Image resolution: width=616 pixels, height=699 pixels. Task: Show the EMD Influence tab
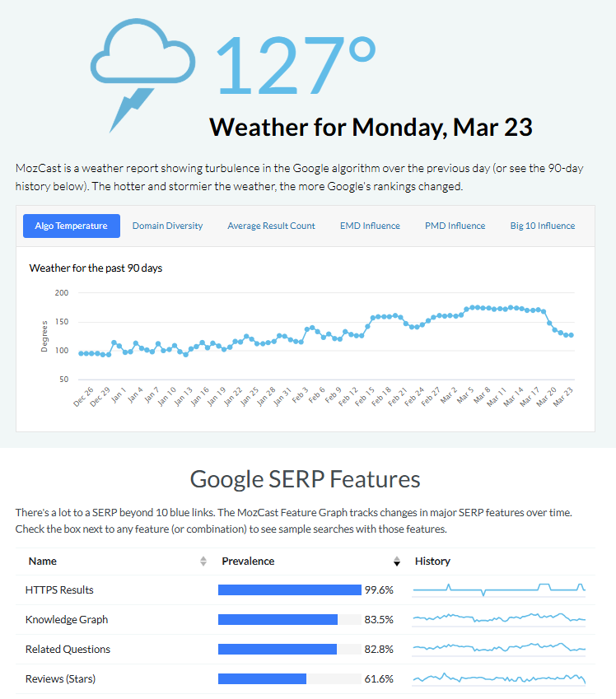pyautogui.click(x=370, y=226)
